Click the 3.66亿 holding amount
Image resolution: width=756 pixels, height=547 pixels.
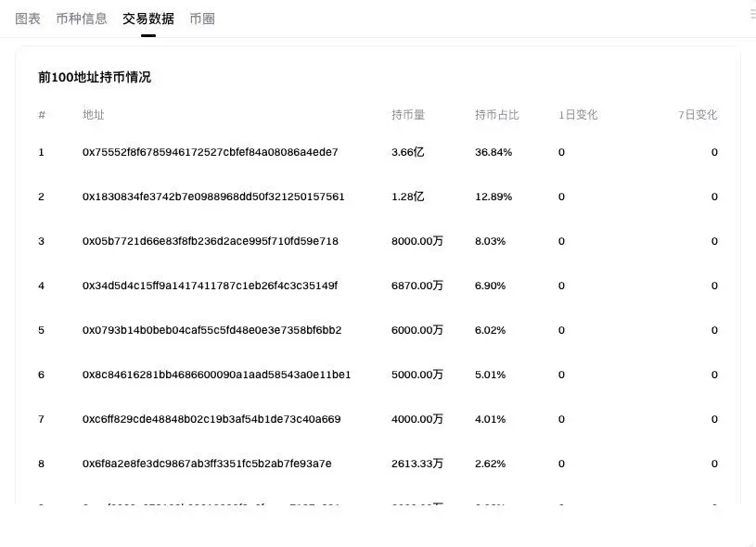[x=408, y=152]
